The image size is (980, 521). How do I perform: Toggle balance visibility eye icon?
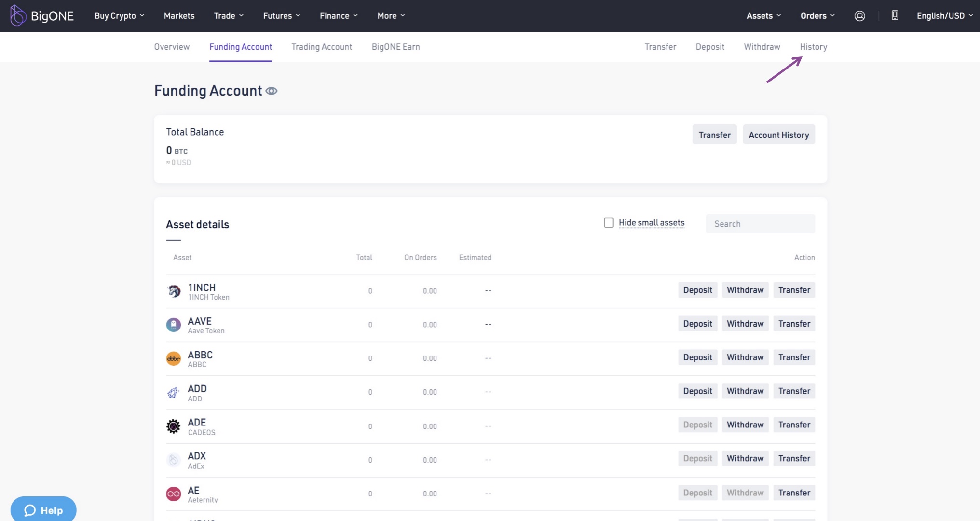[x=272, y=91]
